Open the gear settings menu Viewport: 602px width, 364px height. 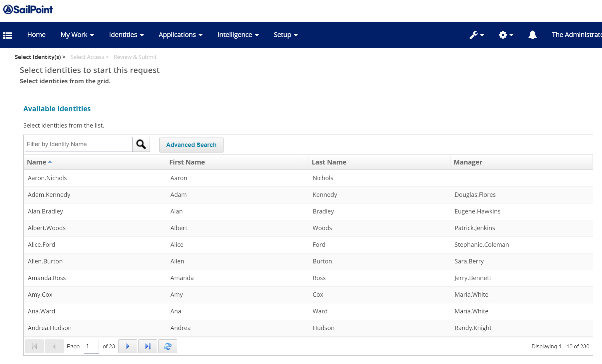506,35
